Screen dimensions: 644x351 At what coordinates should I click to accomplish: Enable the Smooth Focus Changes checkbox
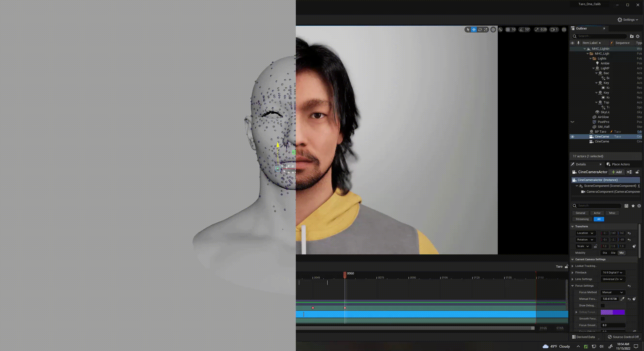(x=603, y=319)
